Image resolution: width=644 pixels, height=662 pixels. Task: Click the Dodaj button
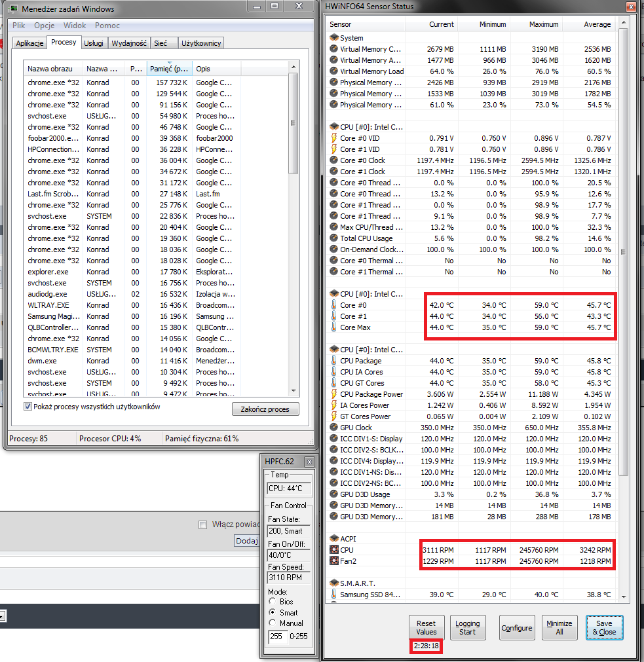tap(246, 540)
